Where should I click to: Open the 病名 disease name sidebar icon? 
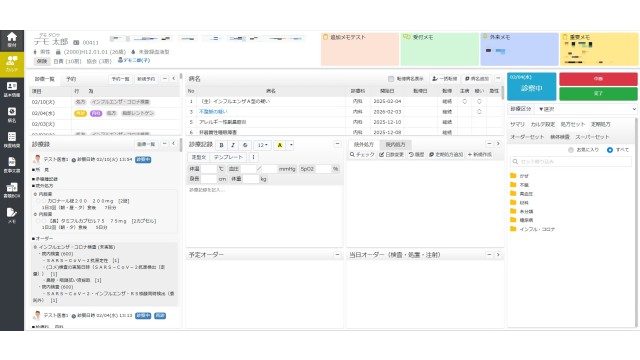point(12,114)
